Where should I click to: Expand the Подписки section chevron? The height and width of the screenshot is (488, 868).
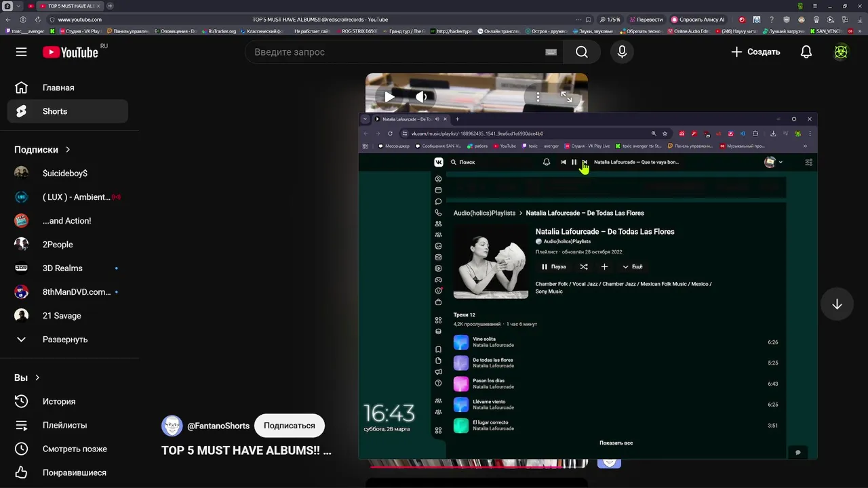[68, 149]
